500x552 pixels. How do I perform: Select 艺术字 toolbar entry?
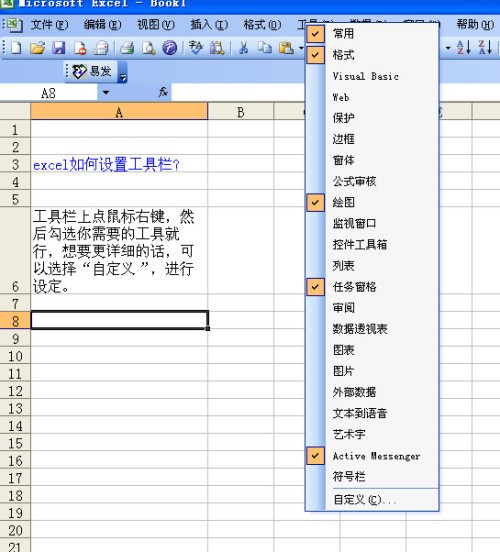pyautogui.click(x=372, y=434)
